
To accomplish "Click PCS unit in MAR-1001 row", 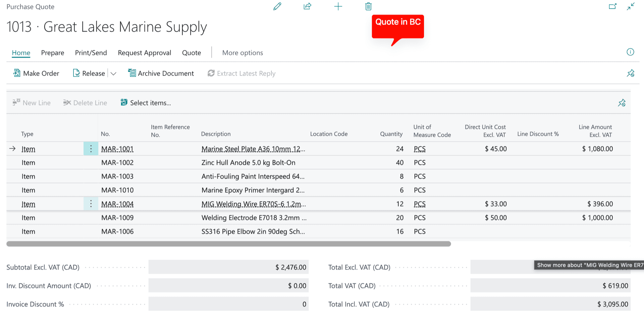I will coord(420,149).
